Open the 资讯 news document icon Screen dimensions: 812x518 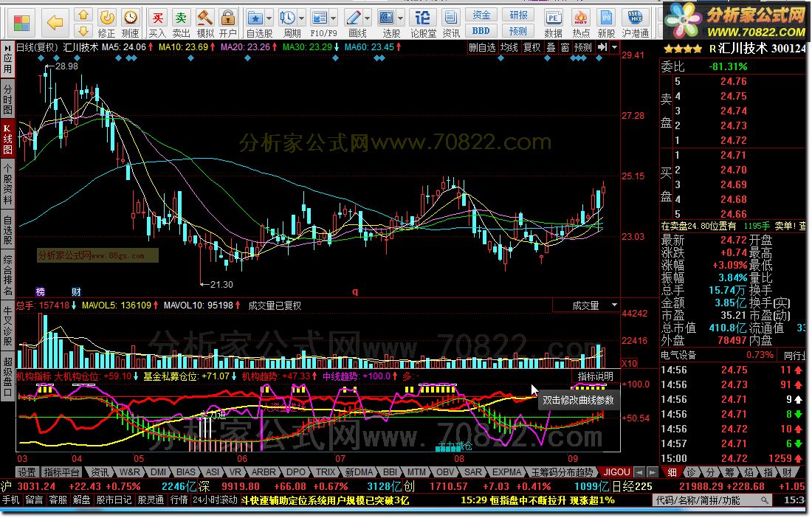pos(451,24)
